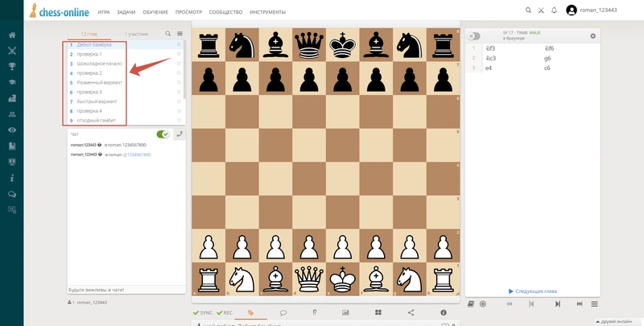
Task: Click the info 'i' icon in the left sidebar
Action: tap(12, 178)
